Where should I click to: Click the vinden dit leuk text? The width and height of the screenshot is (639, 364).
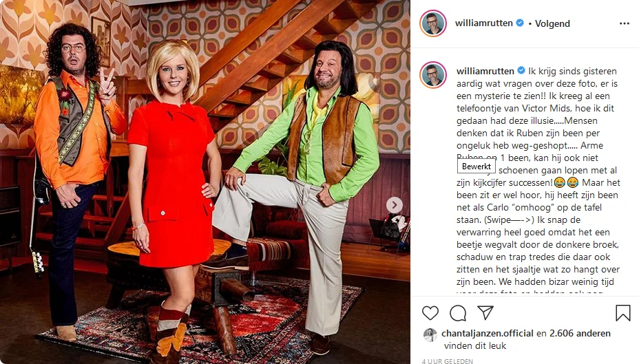coord(474,345)
